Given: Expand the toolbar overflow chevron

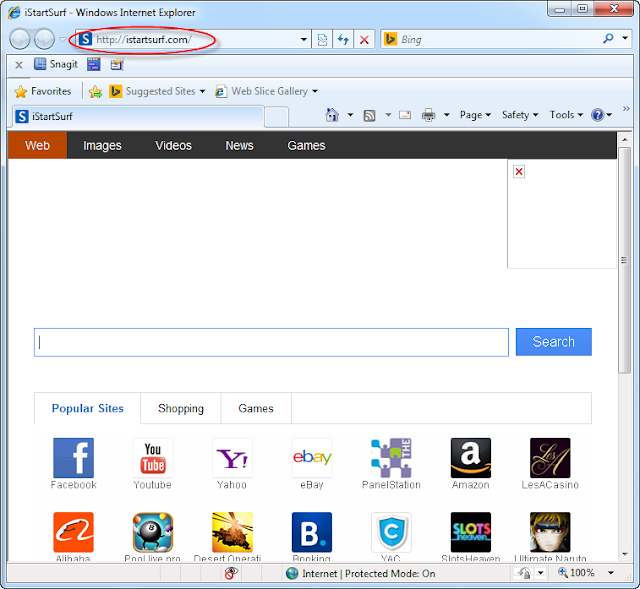Looking at the screenshot, I should (626, 109).
